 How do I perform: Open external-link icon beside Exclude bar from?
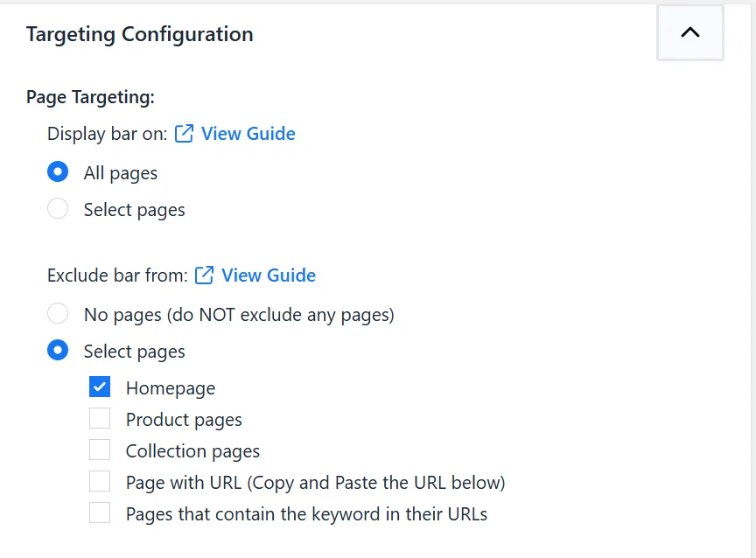pyautogui.click(x=204, y=276)
